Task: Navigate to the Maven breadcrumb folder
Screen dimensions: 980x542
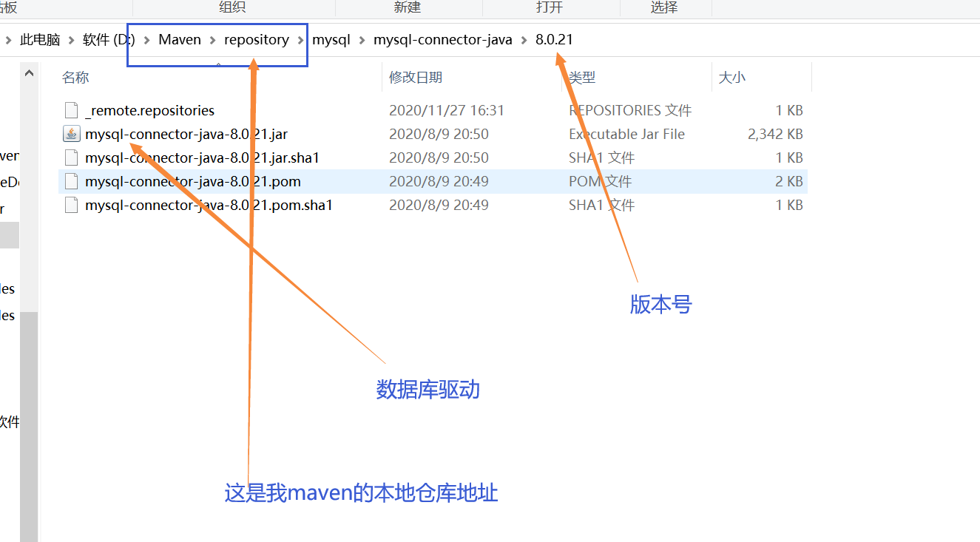Action: coord(180,39)
